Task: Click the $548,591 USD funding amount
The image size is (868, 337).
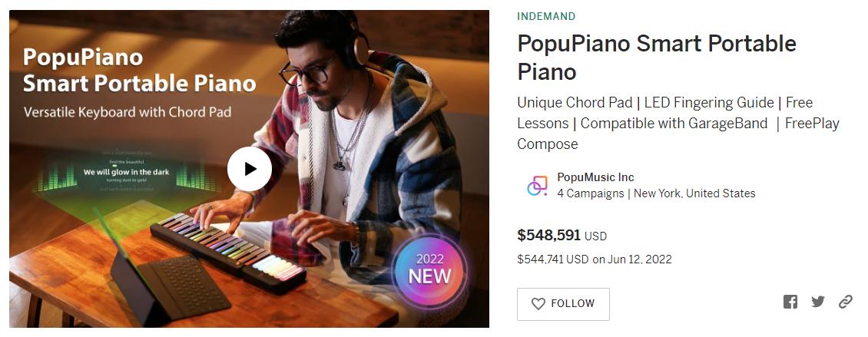Action: 562,235
